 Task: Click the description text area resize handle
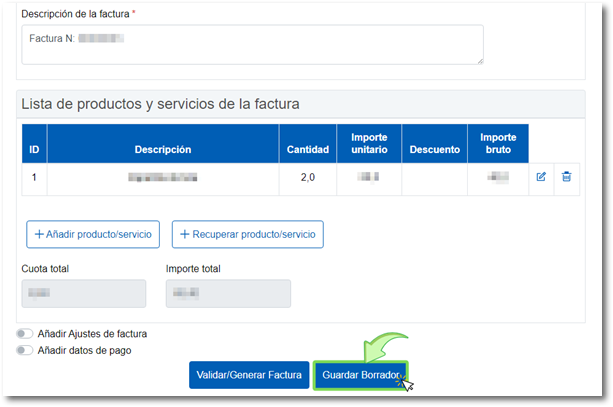[x=479, y=61]
